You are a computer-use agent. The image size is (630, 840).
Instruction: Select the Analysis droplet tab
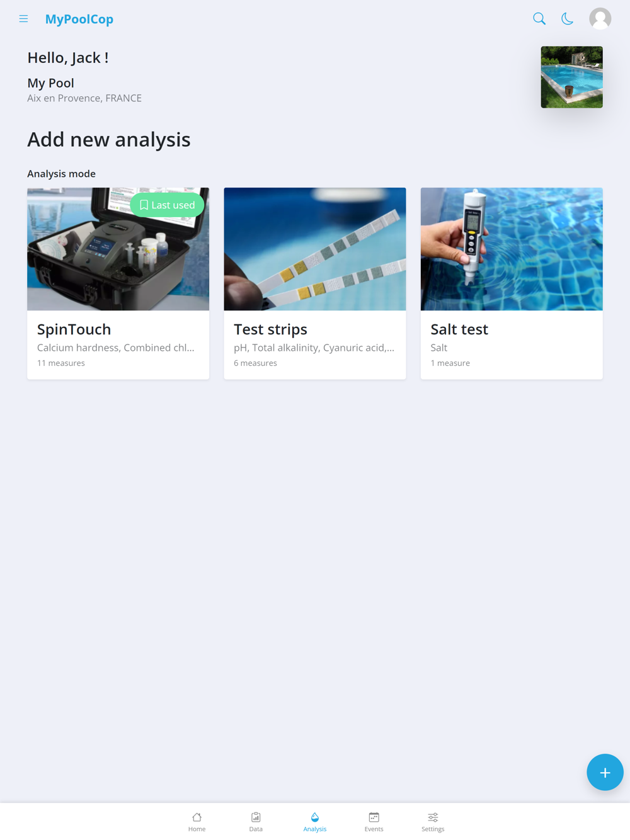[315, 822]
